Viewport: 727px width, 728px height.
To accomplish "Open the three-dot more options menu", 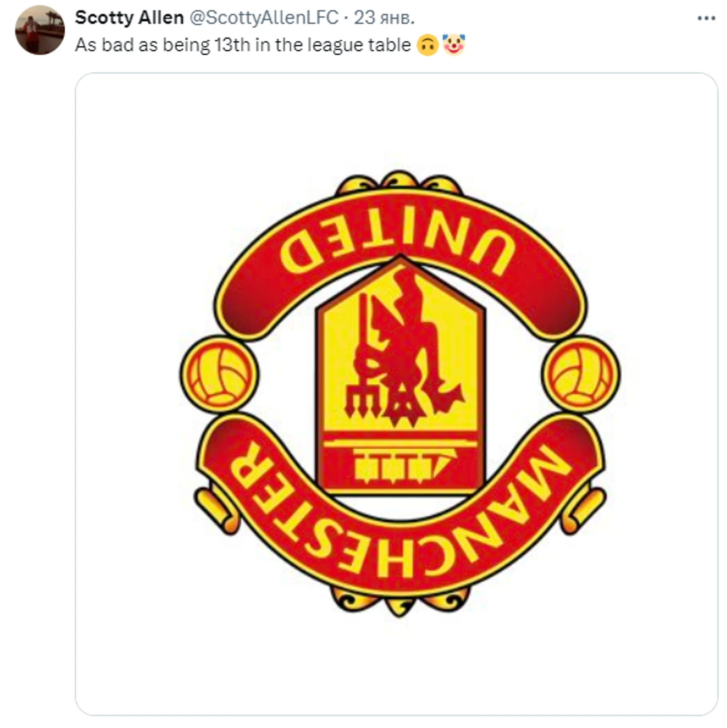I will click(x=706, y=18).
